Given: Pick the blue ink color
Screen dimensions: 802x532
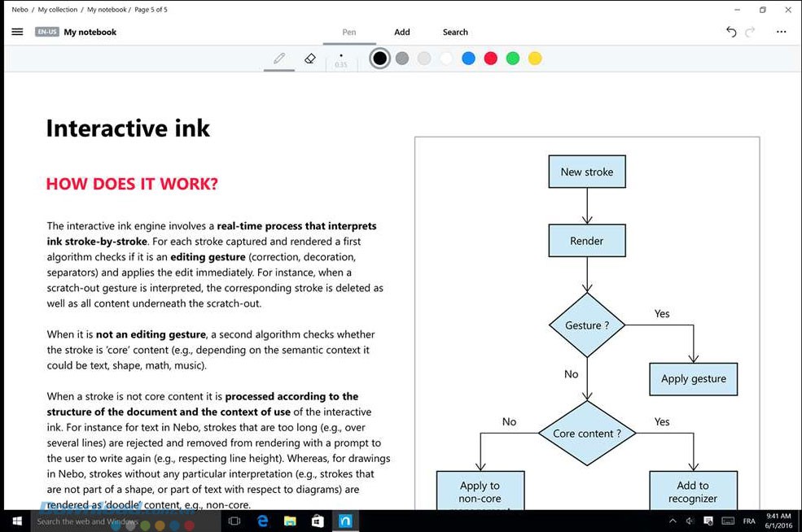Looking at the screenshot, I should 468,59.
